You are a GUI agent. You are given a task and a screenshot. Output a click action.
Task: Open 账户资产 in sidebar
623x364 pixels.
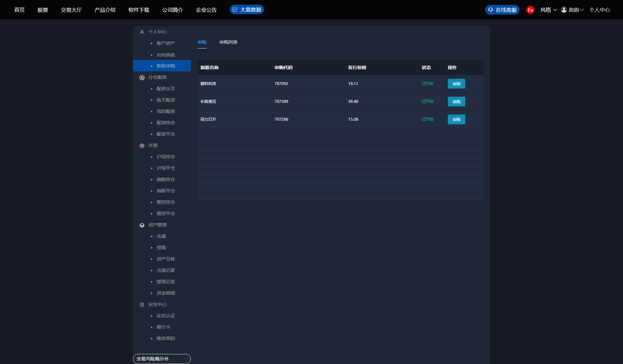165,43
